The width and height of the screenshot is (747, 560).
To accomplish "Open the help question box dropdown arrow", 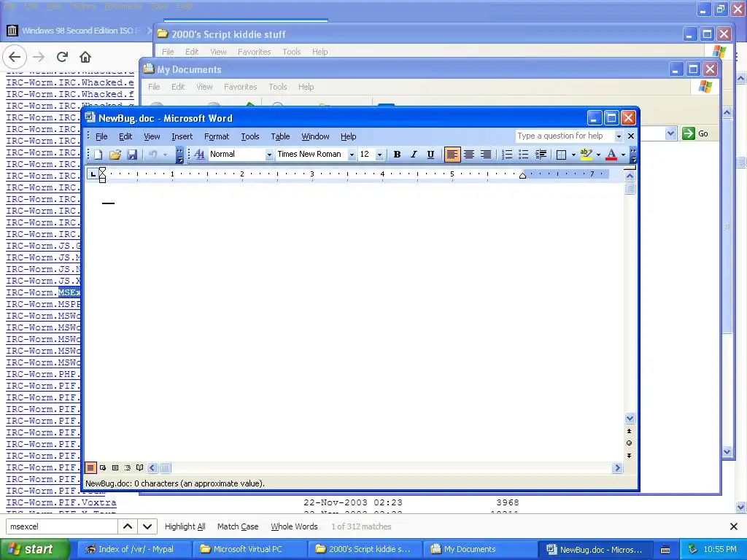I will [619, 136].
